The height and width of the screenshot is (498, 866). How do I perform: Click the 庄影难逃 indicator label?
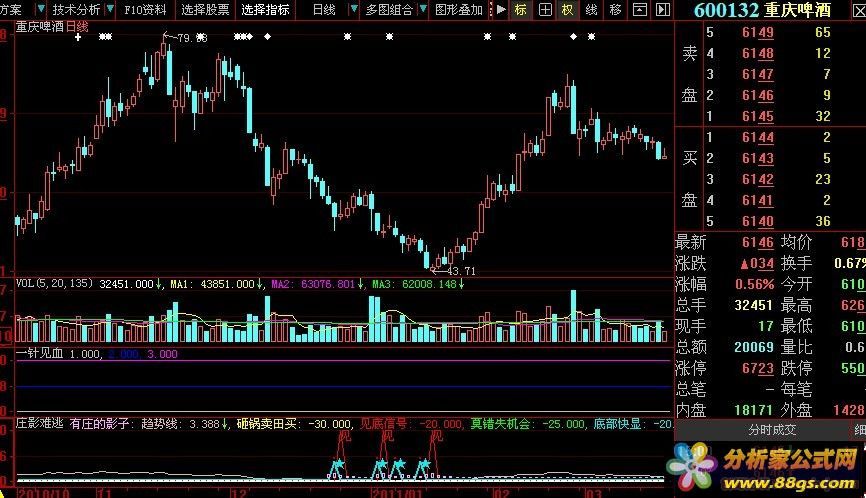pyautogui.click(x=39, y=423)
